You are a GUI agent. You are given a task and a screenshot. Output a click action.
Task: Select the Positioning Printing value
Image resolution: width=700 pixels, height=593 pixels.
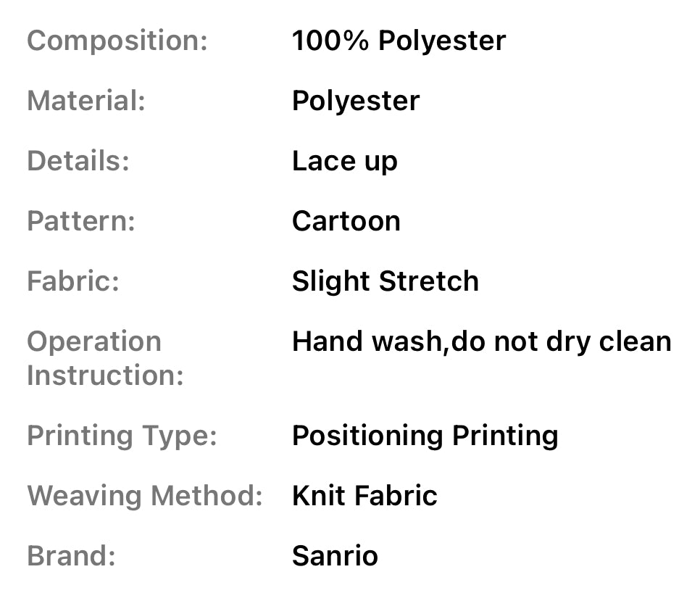425,436
